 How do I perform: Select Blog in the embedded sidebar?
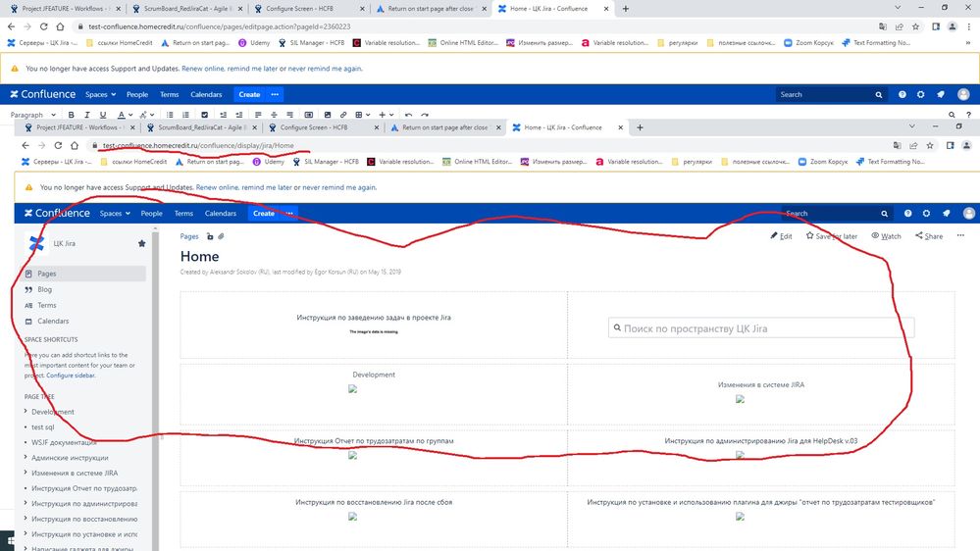pyautogui.click(x=44, y=290)
